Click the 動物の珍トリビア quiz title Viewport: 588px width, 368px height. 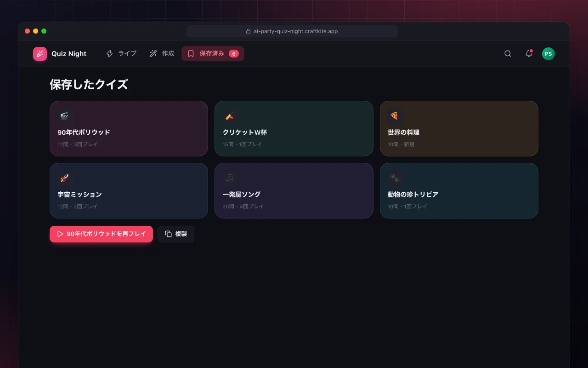tap(413, 195)
